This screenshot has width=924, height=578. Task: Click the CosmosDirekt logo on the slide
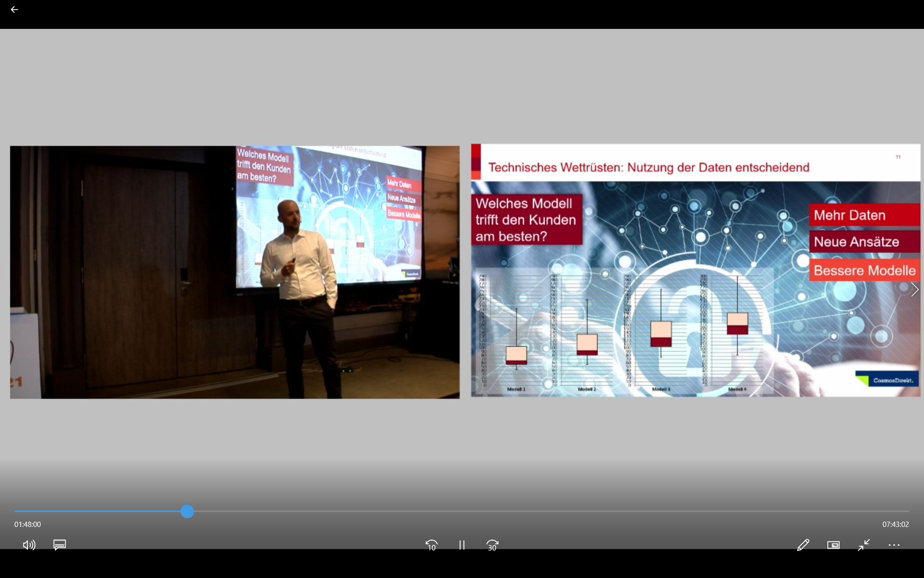pos(887,380)
